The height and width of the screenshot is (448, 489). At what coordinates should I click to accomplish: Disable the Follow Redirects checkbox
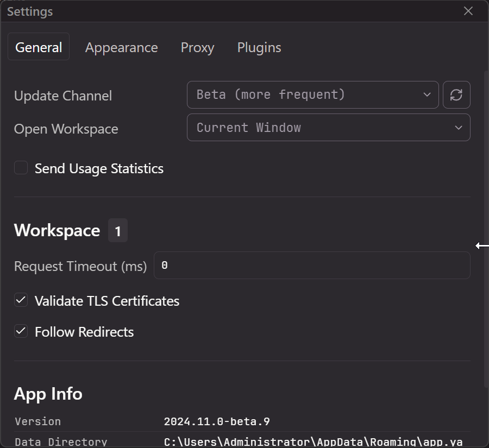[21, 331]
